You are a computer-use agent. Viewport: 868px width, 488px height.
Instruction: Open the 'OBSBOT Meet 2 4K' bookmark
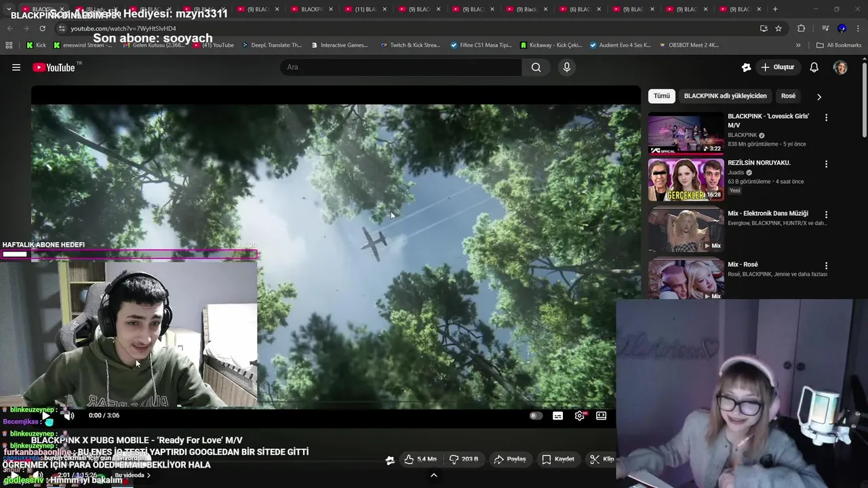pos(689,45)
